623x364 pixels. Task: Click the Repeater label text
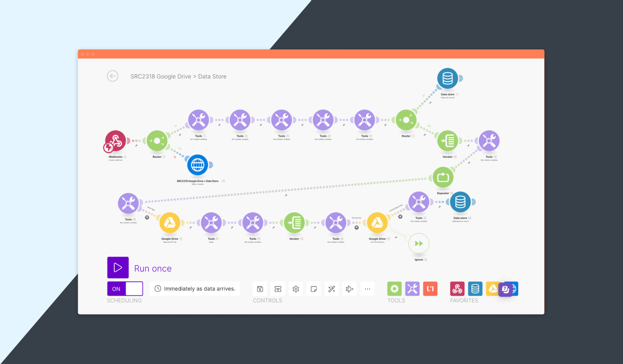[x=443, y=193]
